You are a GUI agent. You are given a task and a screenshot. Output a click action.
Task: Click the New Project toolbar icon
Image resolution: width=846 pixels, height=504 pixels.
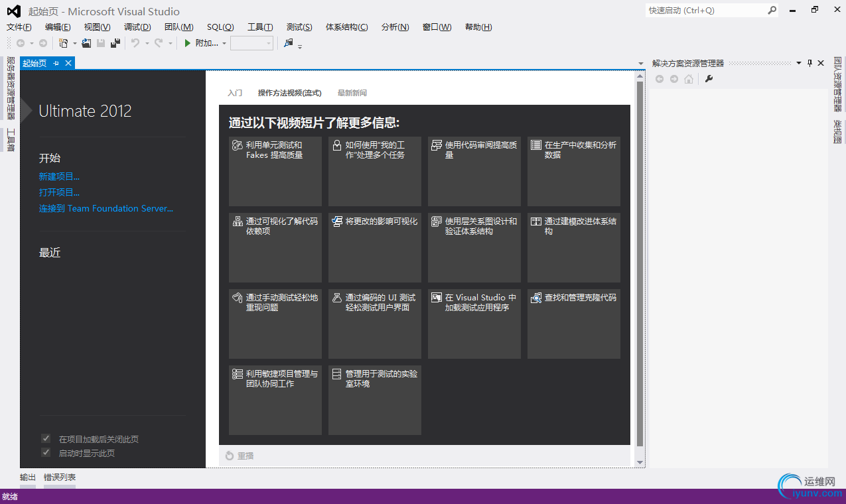[64, 43]
